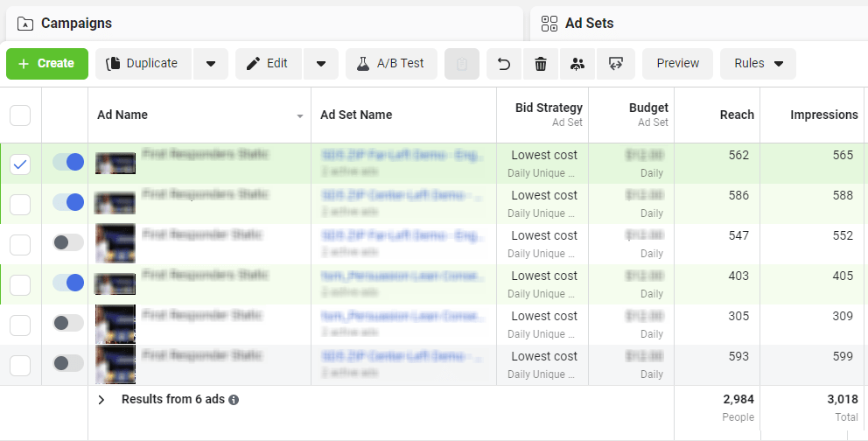Click the people audience icon in toolbar
Image resolution: width=868 pixels, height=441 pixels.
(x=577, y=64)
